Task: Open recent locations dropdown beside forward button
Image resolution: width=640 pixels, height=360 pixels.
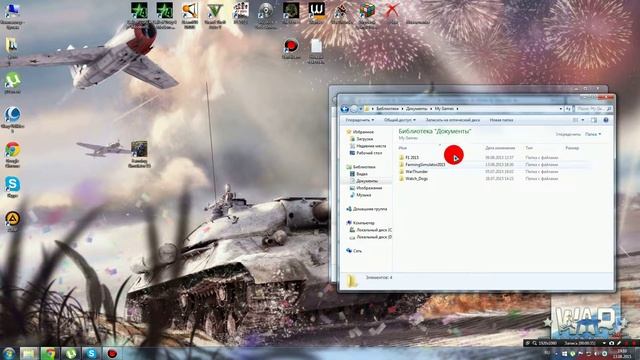Action: click(x=361, y=109)
